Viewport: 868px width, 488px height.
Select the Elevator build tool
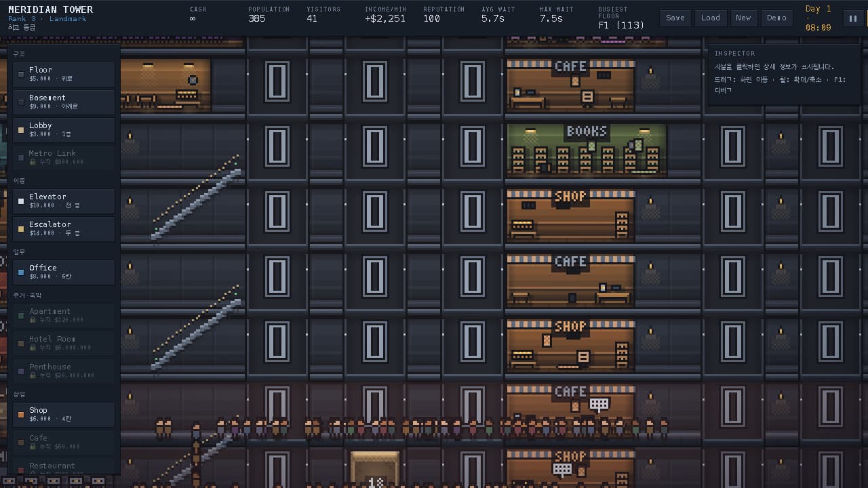(x=64, y=201)
